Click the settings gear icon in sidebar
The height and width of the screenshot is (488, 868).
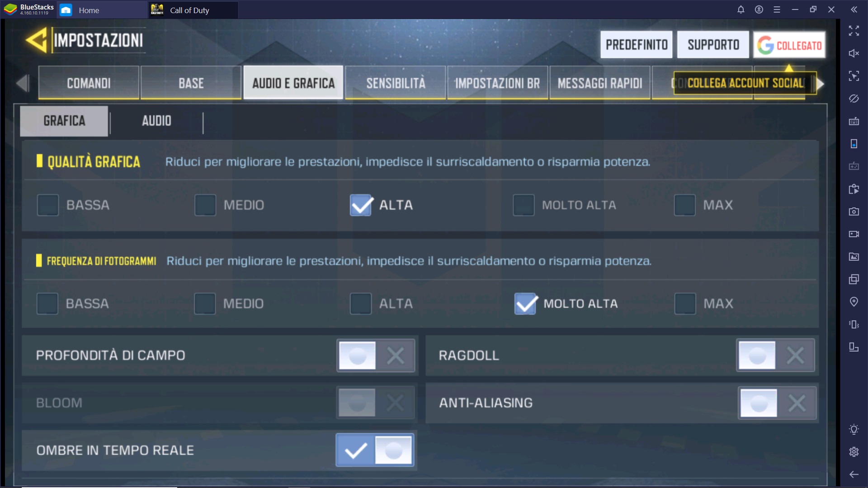[x=854, y=451]
